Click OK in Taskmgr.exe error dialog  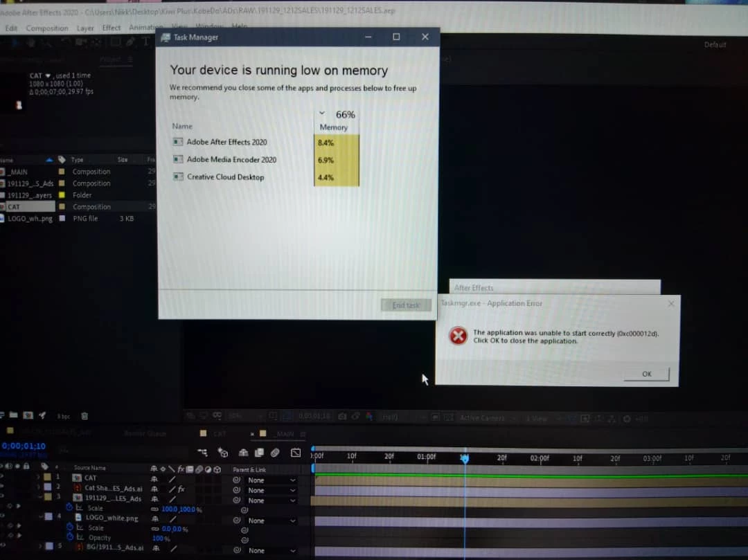pos(646,374)
